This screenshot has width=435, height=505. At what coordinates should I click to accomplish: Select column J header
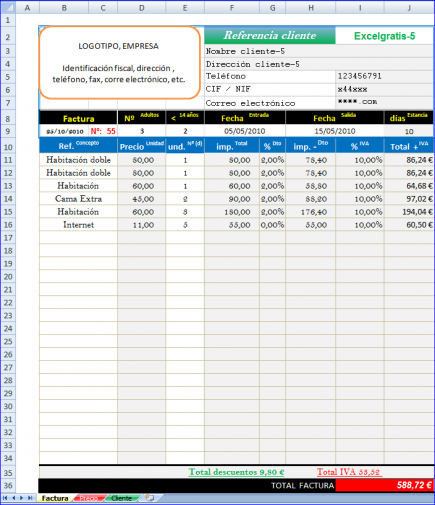coord(409,8)
